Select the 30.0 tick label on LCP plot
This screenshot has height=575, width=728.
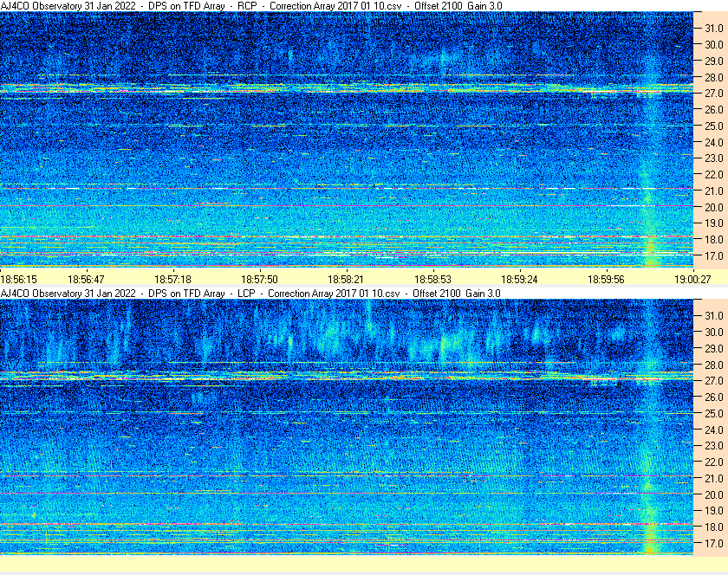click(714, 333)
